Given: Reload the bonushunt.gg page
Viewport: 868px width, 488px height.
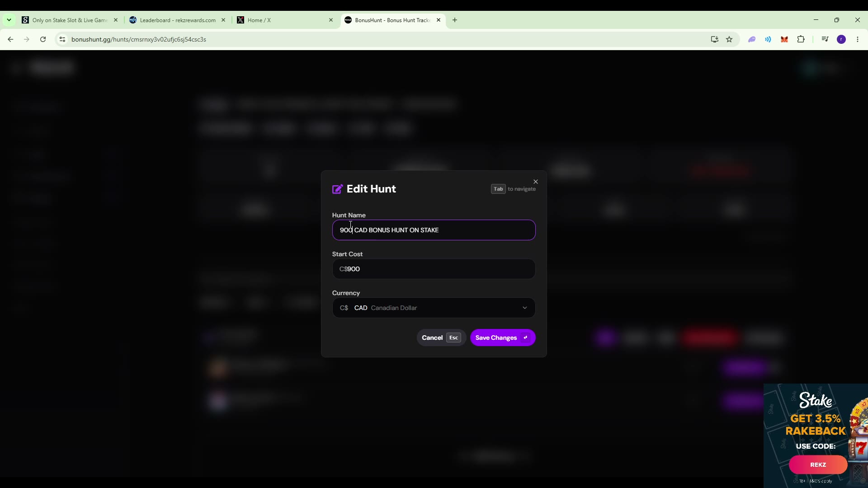Looking at the screenshot, I should pos(43,39).
